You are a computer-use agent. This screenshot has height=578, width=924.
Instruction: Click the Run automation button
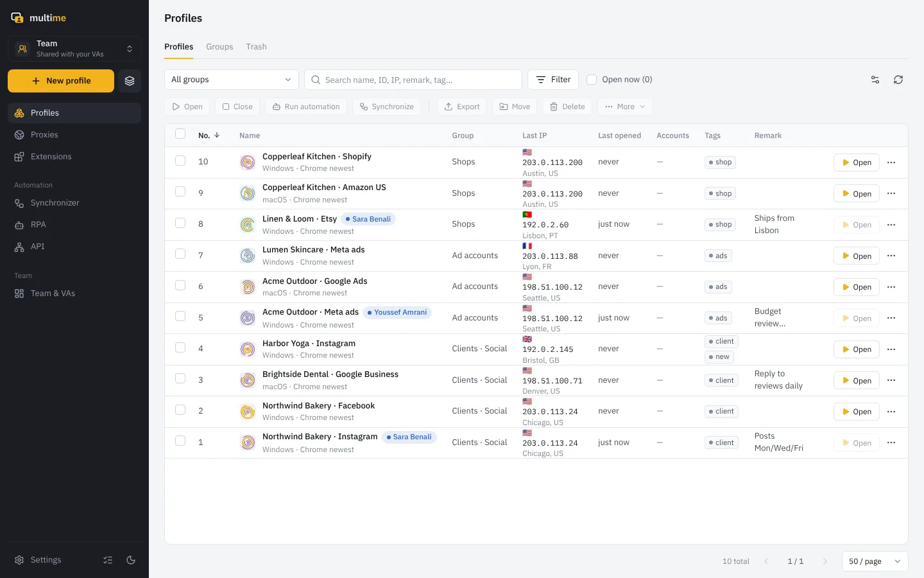click(x=306, y=107)
